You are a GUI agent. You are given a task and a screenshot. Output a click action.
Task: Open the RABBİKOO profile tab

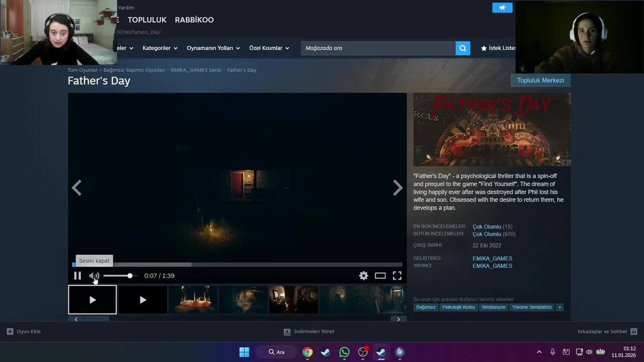click(194, 20)
